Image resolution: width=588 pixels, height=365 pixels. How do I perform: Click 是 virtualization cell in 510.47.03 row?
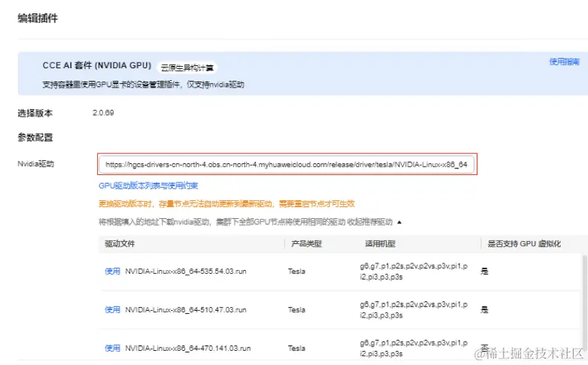point(485,309)
